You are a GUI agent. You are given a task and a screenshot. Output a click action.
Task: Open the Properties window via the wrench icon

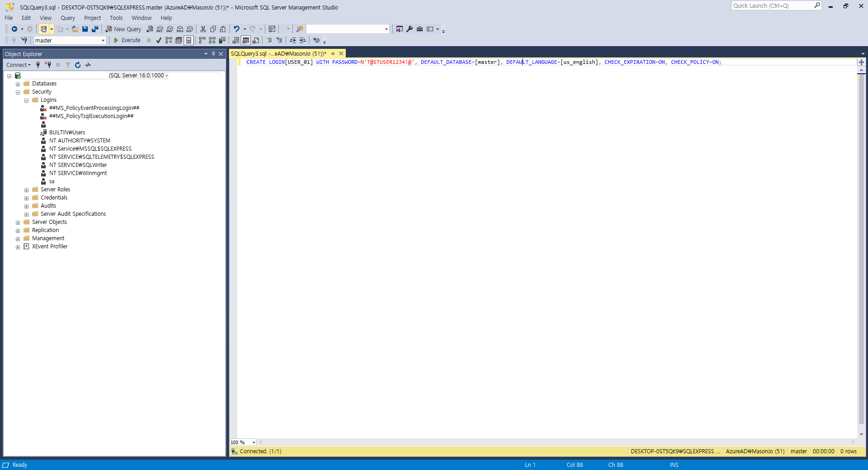tap(410, 29)
